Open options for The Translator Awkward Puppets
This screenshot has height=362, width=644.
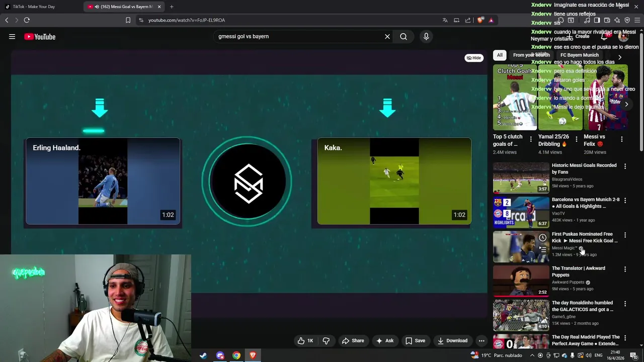click(625, 269)
